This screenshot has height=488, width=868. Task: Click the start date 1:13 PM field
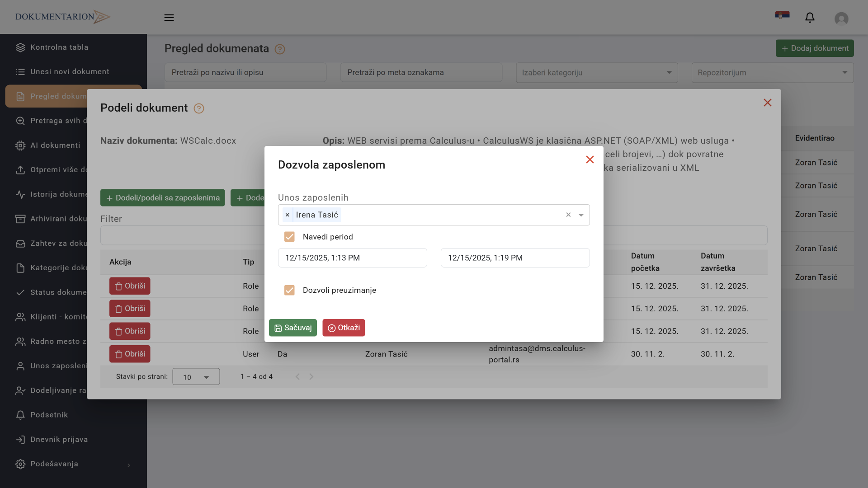[x=352, y=258]
